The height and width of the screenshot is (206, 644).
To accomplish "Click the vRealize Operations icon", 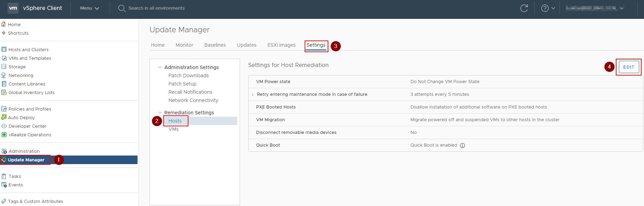I will 4,135.
